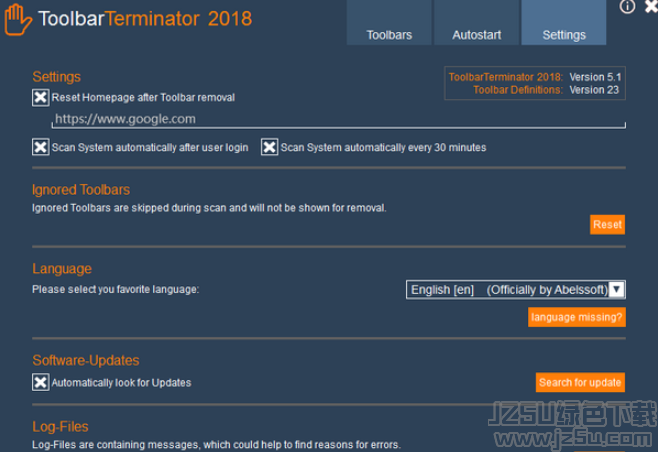
Task: Toggle Scan System automatically every 30 minutes
Action: 269,147
